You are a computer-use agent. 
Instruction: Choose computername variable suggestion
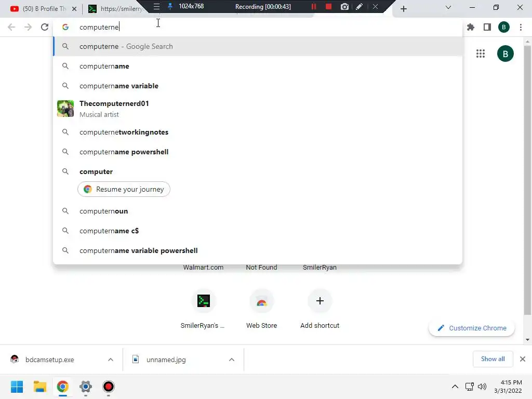click(258, 86)
